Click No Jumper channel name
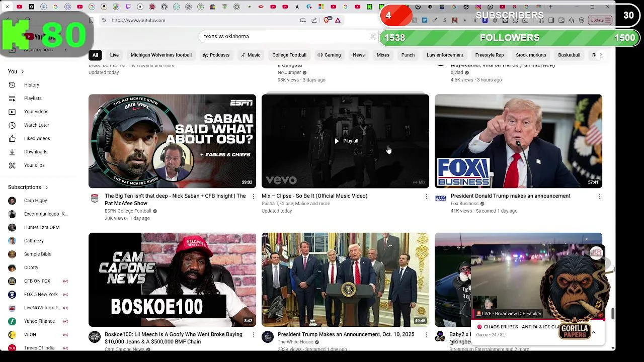This screenshot has height=362, width=644. [289, 72]
